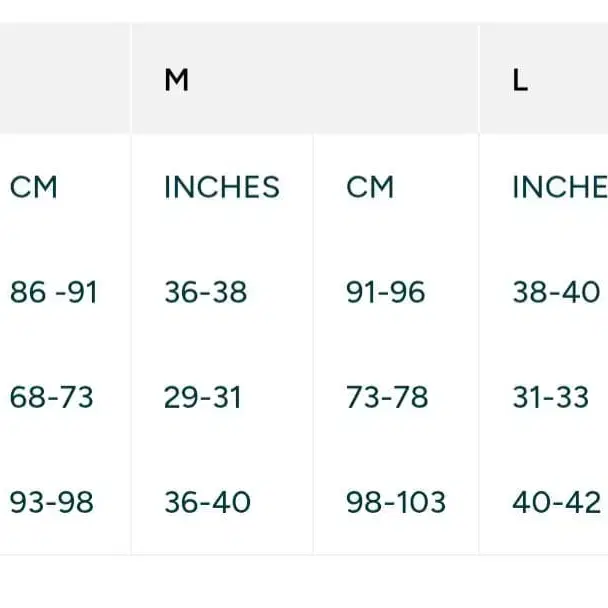Viewport: 608px width, 608px height.
Task: Select the 31-33 inches cell
Action: pos(550,398)
